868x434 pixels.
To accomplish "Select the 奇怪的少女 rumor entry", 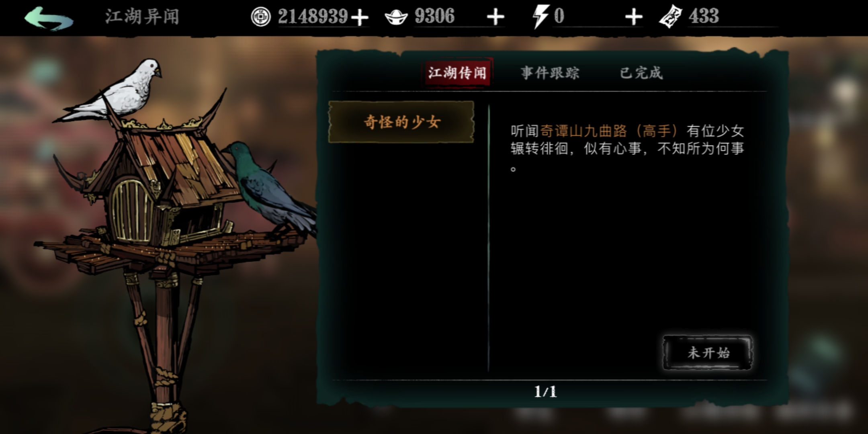I will coord(401,122).
